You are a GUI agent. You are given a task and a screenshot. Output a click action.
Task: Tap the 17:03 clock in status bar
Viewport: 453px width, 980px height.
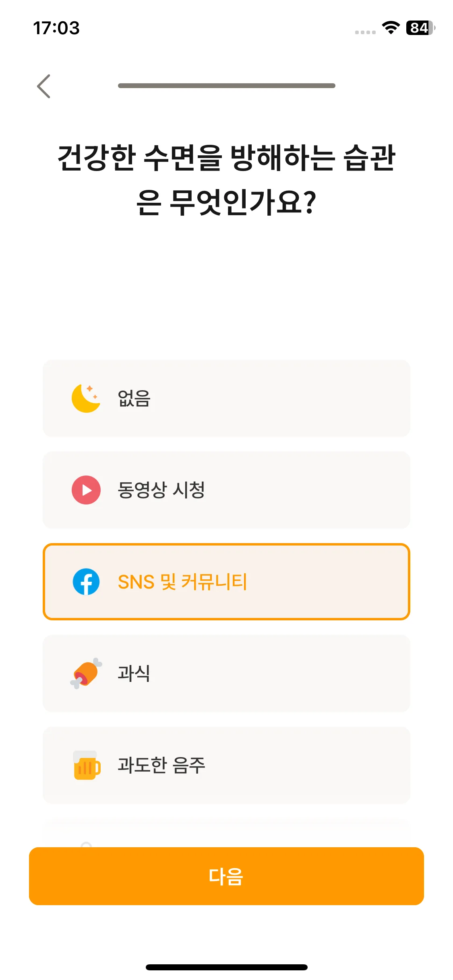click(x=56, y=28)
